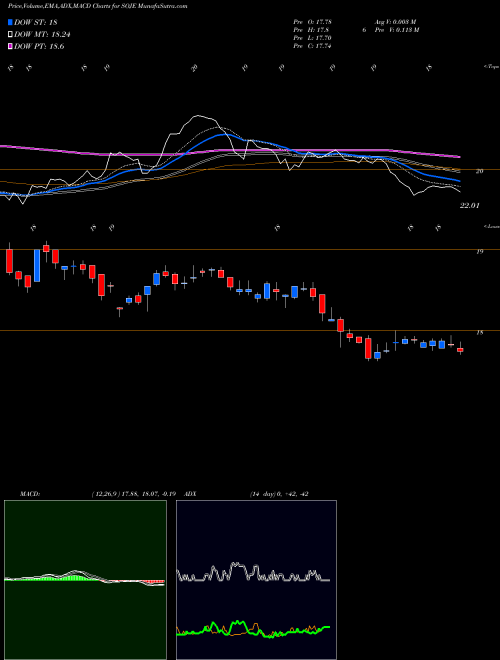Click the 'Pre C: 17.74' close value
500x660 pixels.
(312, 46)
